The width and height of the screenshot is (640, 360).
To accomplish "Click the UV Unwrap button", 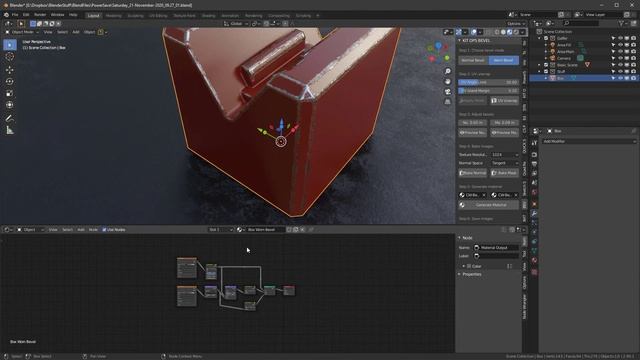I will 504,100.
